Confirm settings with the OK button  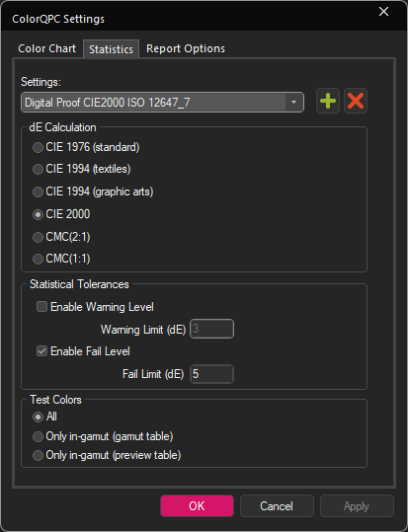tap(197, 506)
